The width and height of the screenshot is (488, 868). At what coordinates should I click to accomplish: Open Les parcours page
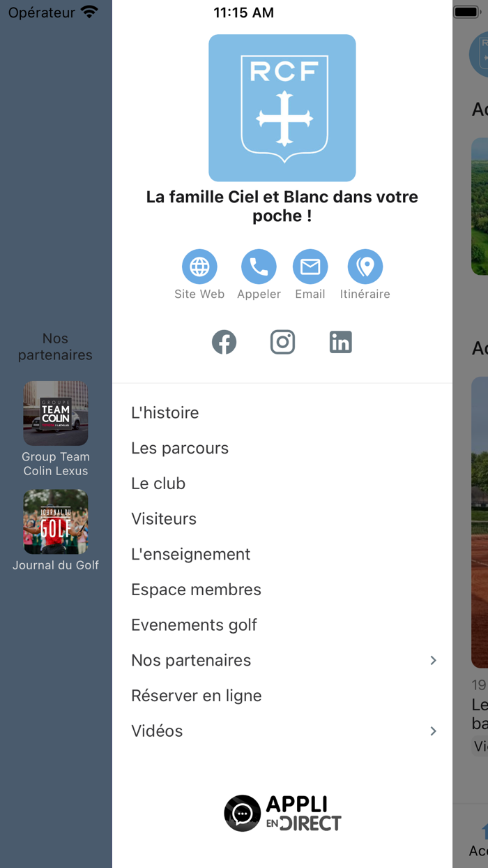(x=180, y=448)
